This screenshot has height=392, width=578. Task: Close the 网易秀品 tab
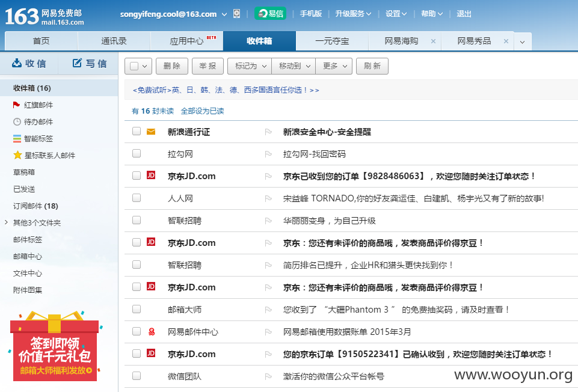click(506, 41)
